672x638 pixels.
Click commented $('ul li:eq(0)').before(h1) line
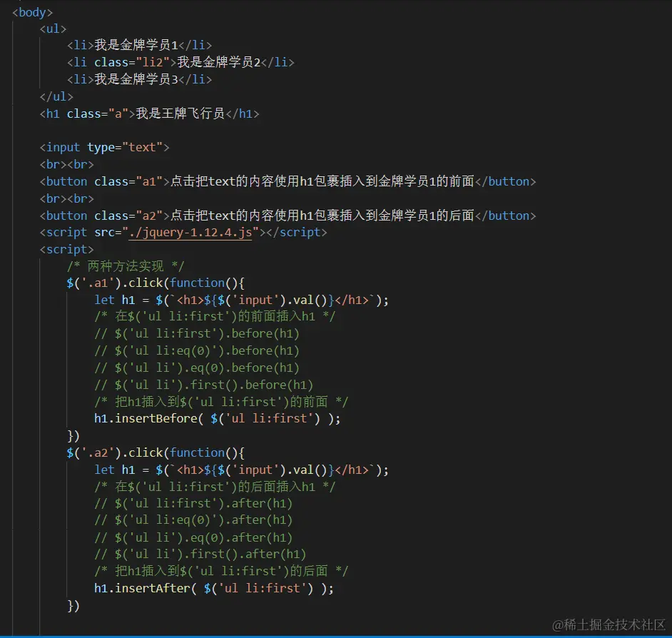coord(197,351)
